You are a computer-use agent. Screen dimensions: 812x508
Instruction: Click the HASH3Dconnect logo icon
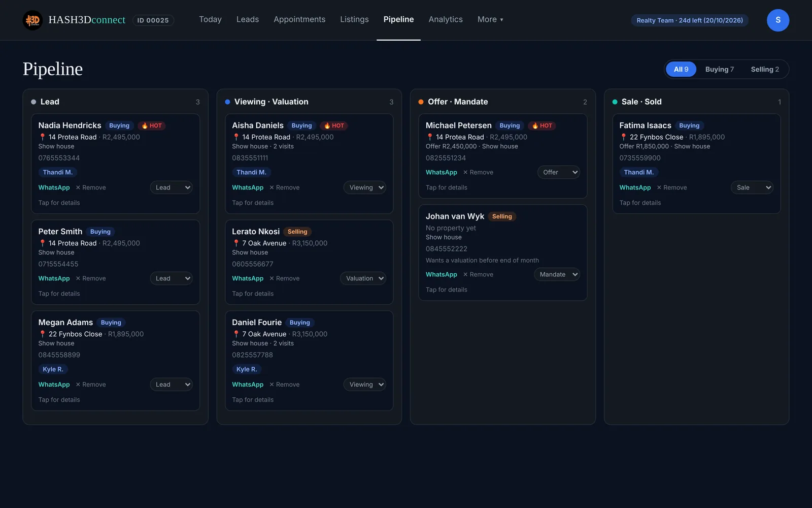[32, 20]
